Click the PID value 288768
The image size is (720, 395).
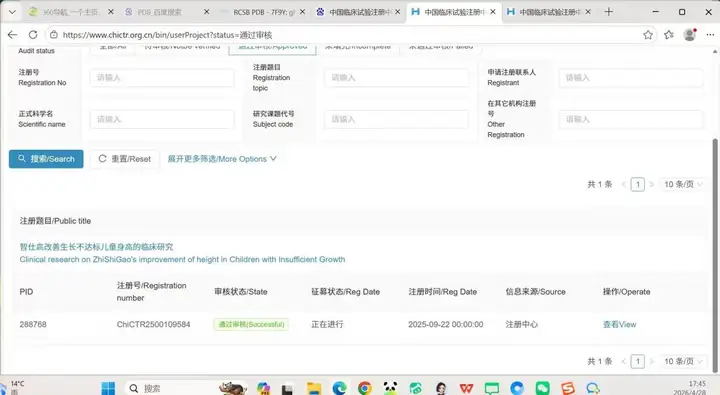pyautogui.click(x=33, y=324)
